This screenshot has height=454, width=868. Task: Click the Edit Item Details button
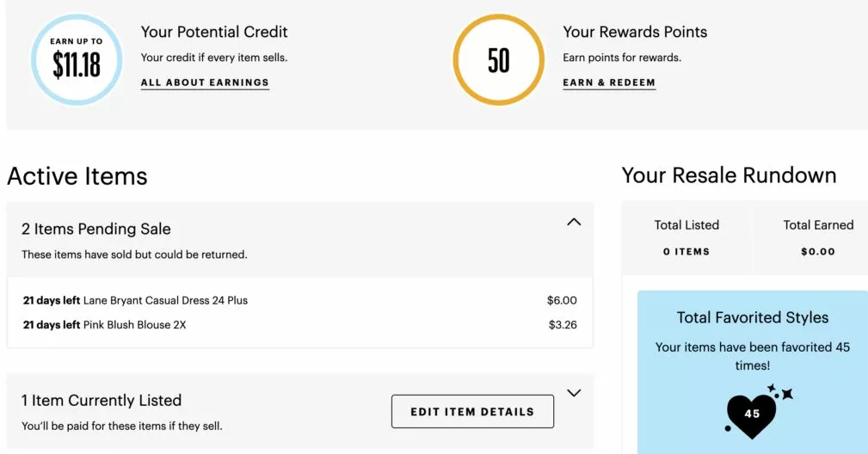(x=472, y=411)
